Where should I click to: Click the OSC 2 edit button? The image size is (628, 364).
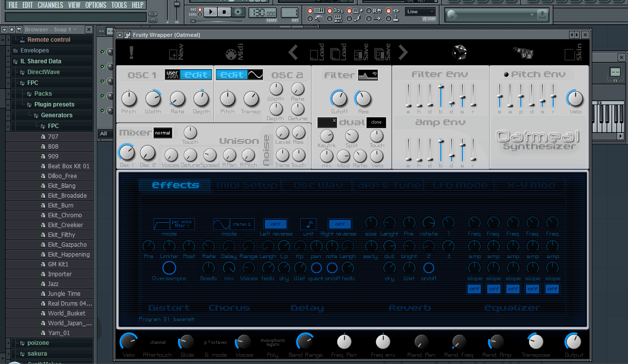coord(231,75)
